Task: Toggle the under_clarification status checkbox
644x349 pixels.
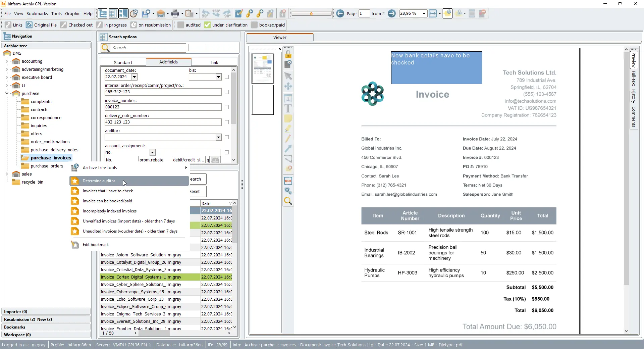Action: [207, 25]
